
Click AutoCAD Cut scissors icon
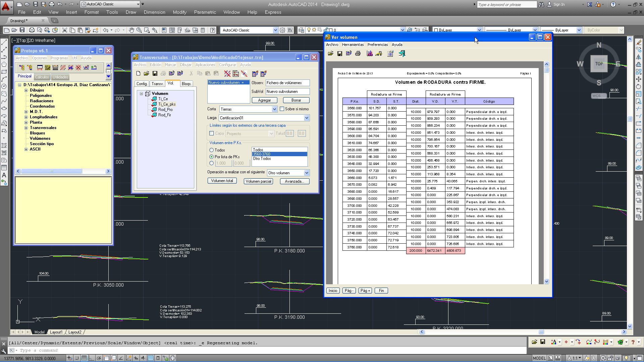tap(65, 30)
